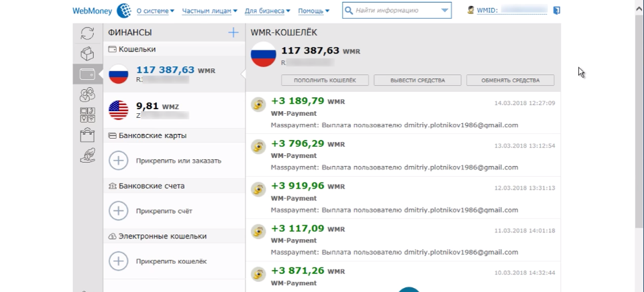Screen dimensions: 644x292
Task: Select the wallet icon in the sidebar
Action: click(87, 74)
